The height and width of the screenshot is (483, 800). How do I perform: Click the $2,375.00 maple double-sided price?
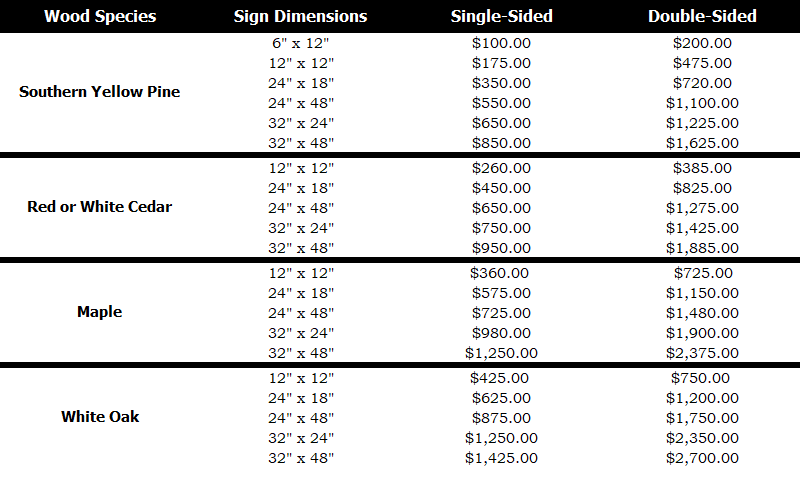[x=702, y=353]
